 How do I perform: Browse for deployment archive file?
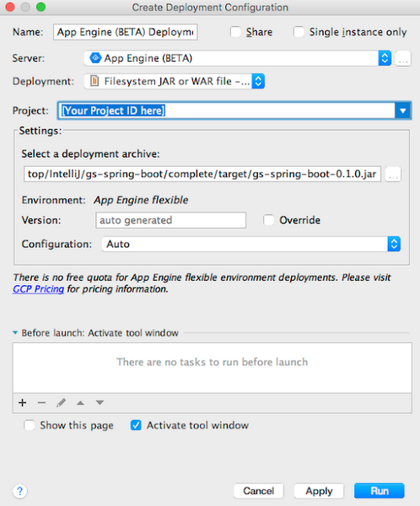(x=393, y=175)
